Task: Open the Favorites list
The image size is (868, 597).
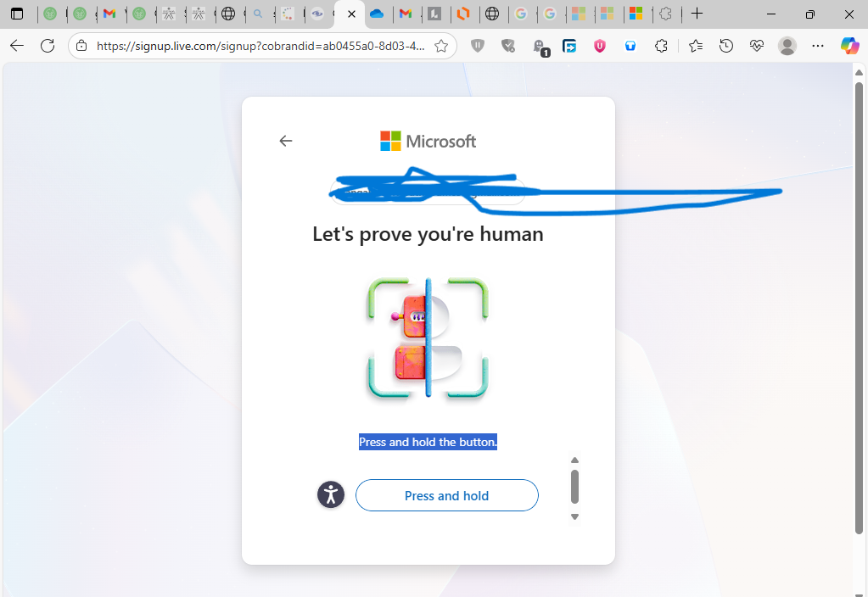Action: [696, 46]
